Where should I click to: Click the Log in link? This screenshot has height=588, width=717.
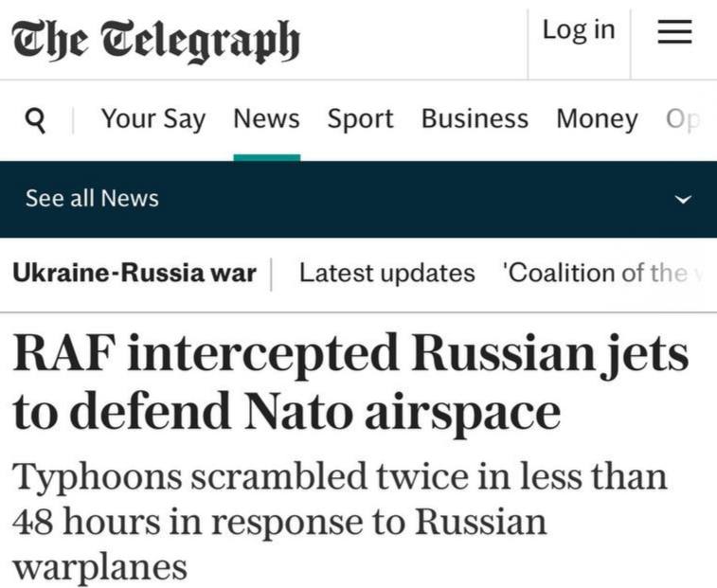(578, 30)
